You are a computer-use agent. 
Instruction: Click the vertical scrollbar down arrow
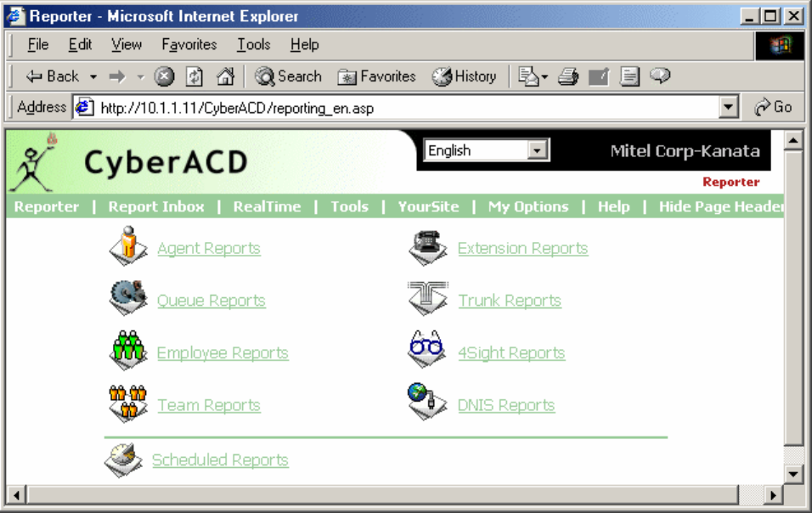point(792,474)
